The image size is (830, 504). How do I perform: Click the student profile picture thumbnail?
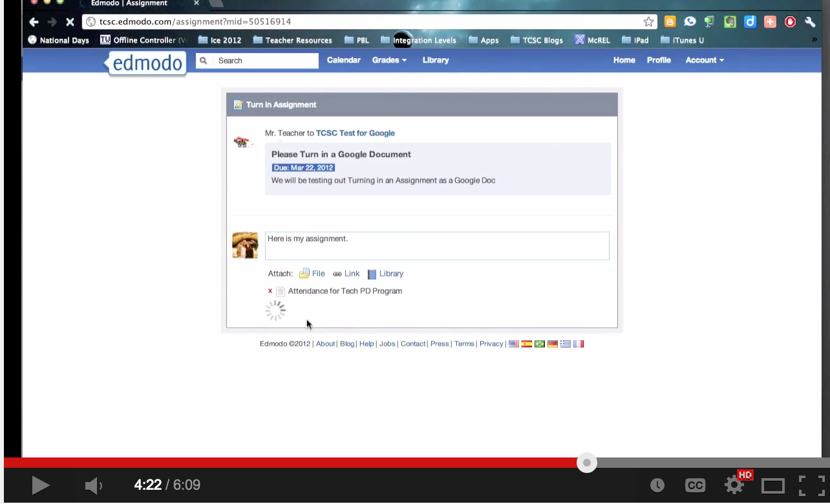click(245, 246)
